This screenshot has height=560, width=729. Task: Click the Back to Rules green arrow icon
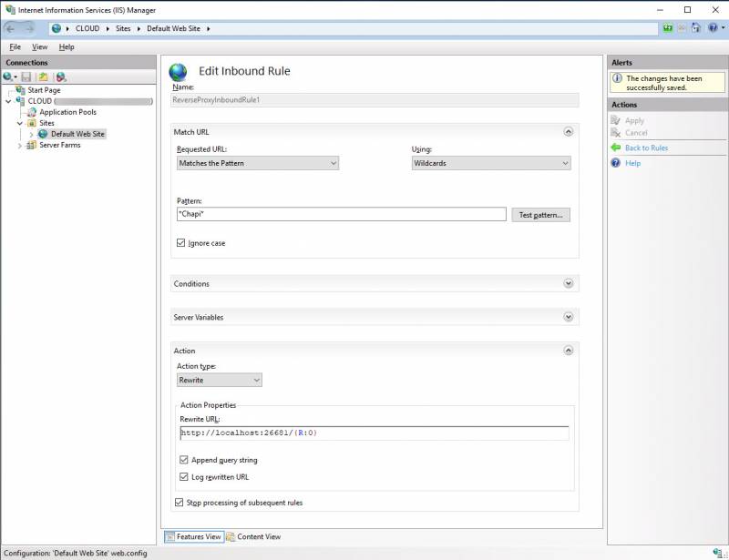[616, 148]
